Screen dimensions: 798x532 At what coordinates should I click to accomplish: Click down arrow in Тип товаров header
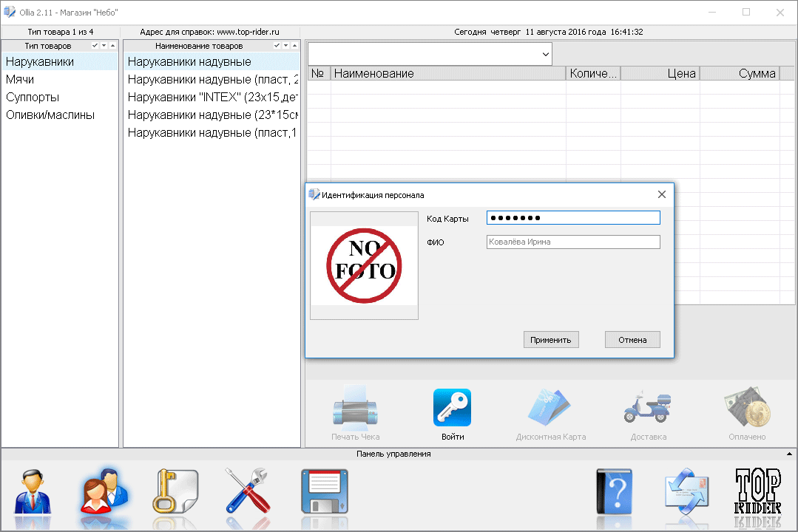click(x=104, y=46)
